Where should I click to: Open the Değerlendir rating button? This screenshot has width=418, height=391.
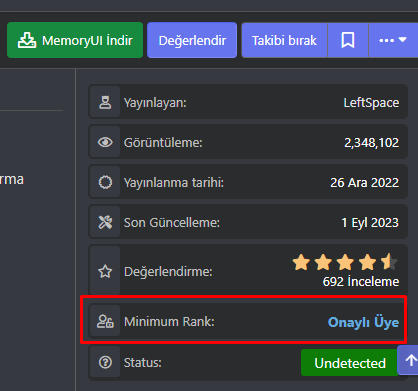(x=192, y=40)
